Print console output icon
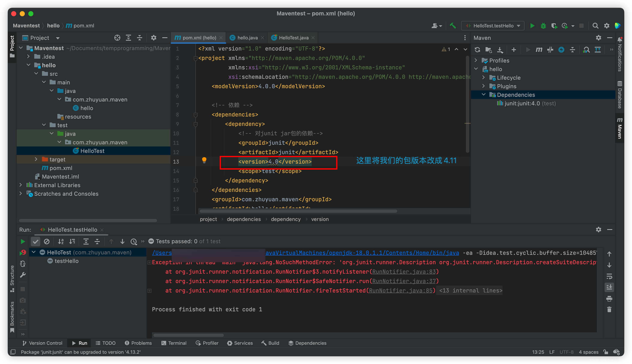 click(609, 298)
